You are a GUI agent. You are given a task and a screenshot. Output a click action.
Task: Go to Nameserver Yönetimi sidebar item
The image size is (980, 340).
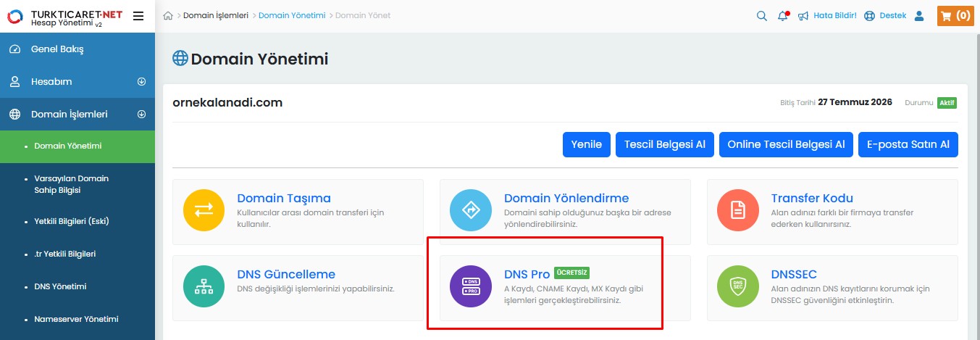pos(76,319)
